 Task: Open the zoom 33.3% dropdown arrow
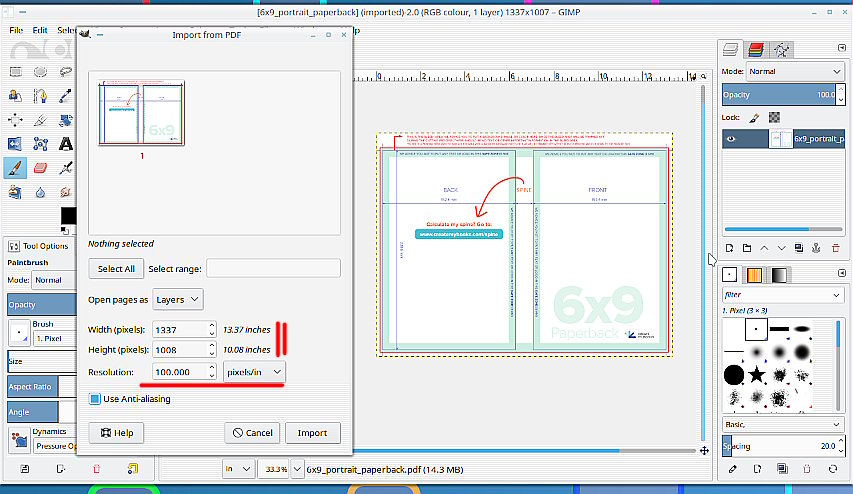click(x=297, y=468)
